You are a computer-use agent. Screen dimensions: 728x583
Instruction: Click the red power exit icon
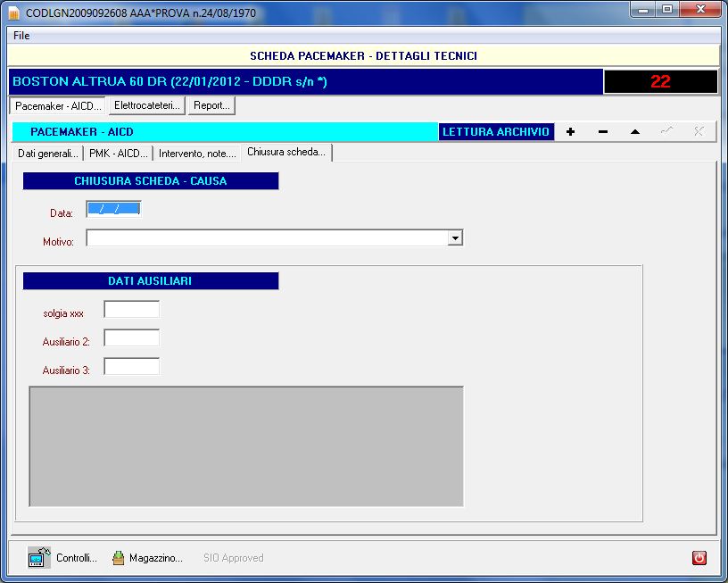click(x=699, y=557)
